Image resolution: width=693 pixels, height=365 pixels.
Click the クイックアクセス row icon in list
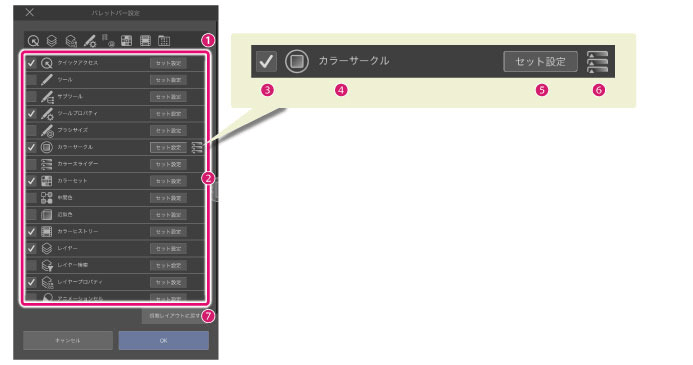[46, 63]
